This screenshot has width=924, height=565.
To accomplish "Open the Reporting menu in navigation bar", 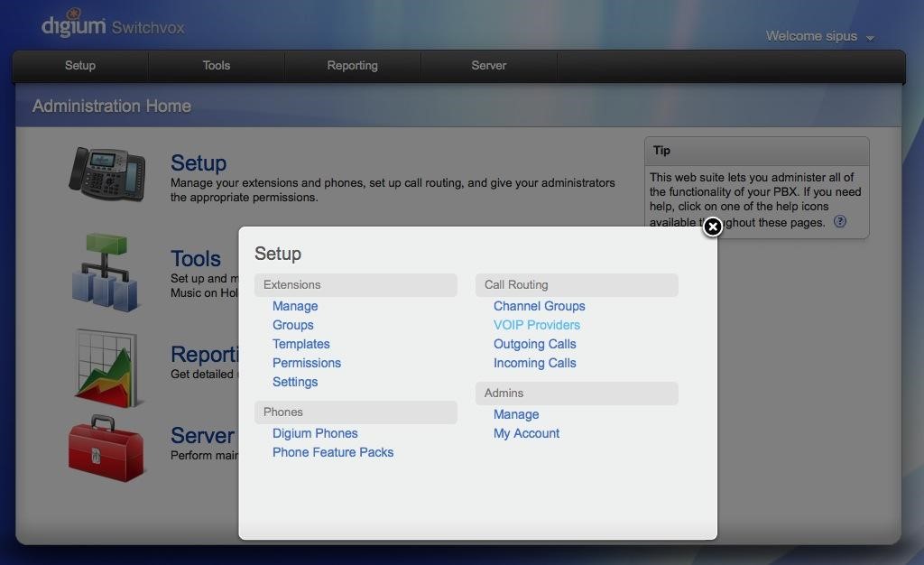I will click(x=353, y=65).
